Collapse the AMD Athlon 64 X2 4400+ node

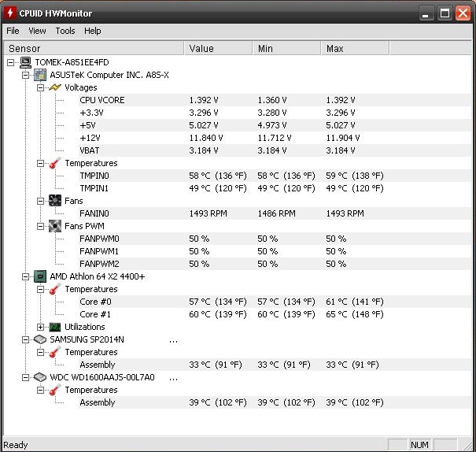(25, 276)
